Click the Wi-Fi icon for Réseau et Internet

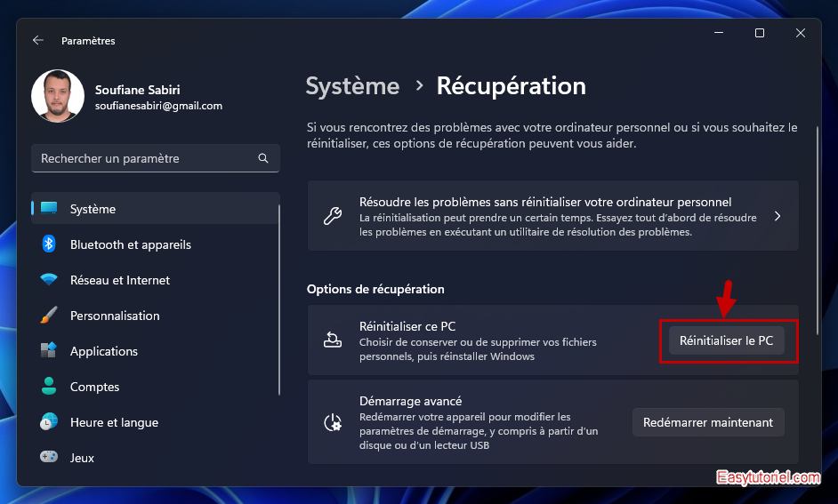click(x=49, y=279)
